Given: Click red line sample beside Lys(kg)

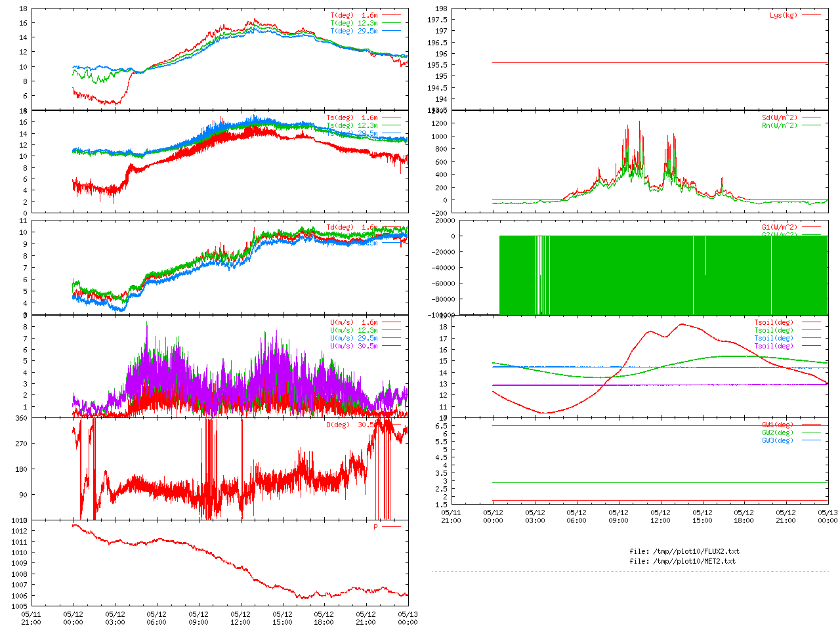Looking at the screenshot, I should (x=811, y=15).
